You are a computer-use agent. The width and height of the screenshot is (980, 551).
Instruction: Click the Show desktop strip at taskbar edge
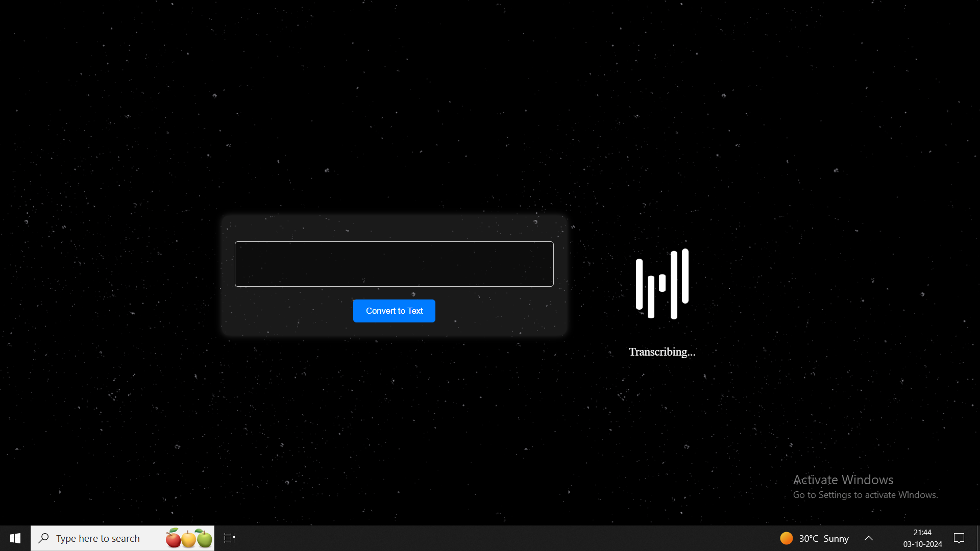[977, 538]
